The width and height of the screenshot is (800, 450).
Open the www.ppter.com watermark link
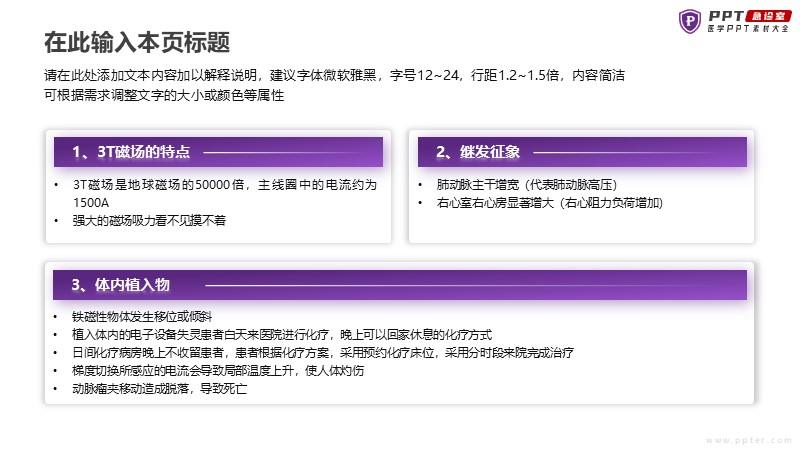tap(747, 439)
